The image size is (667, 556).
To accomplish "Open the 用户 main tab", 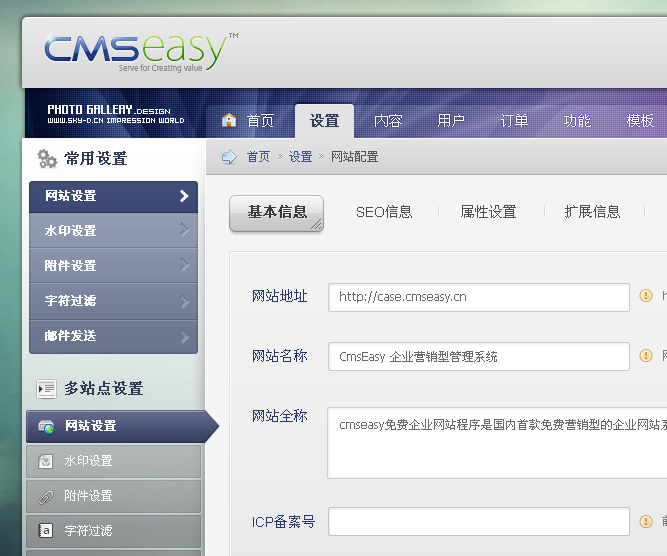I will tap(451, 121).
